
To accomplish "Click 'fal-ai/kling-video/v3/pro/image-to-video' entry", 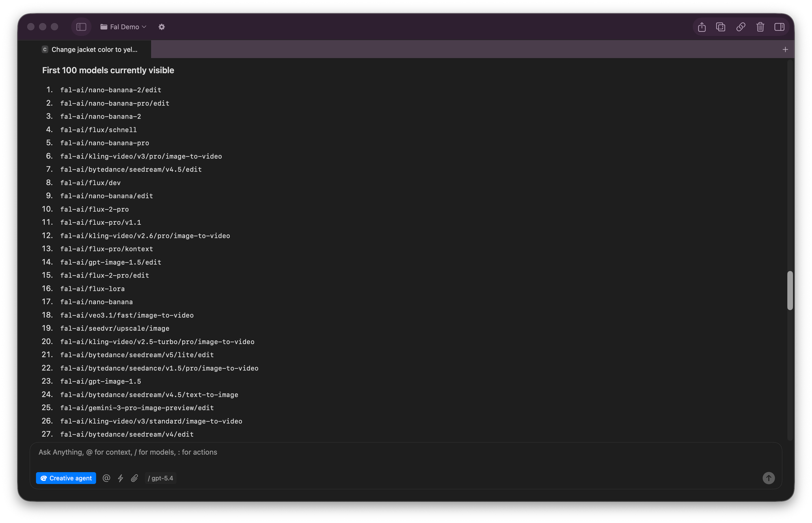I will point(141,156).
